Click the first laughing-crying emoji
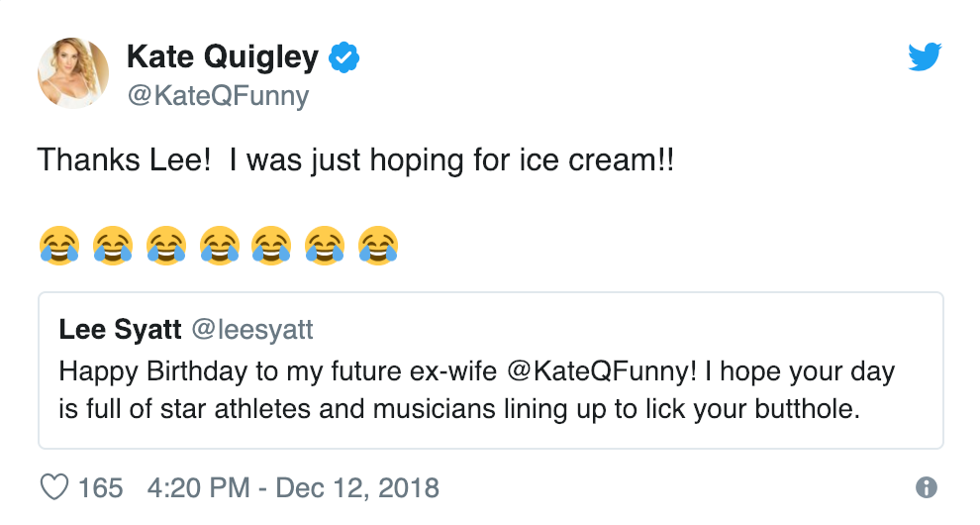This screenshot has width=980, height=525. [x=58, y=244]
